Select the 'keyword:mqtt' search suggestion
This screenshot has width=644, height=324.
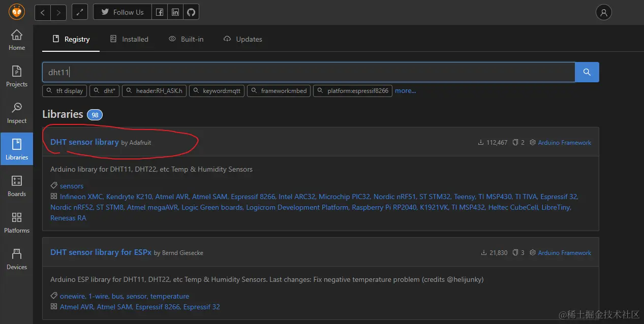tap(218, 91)
